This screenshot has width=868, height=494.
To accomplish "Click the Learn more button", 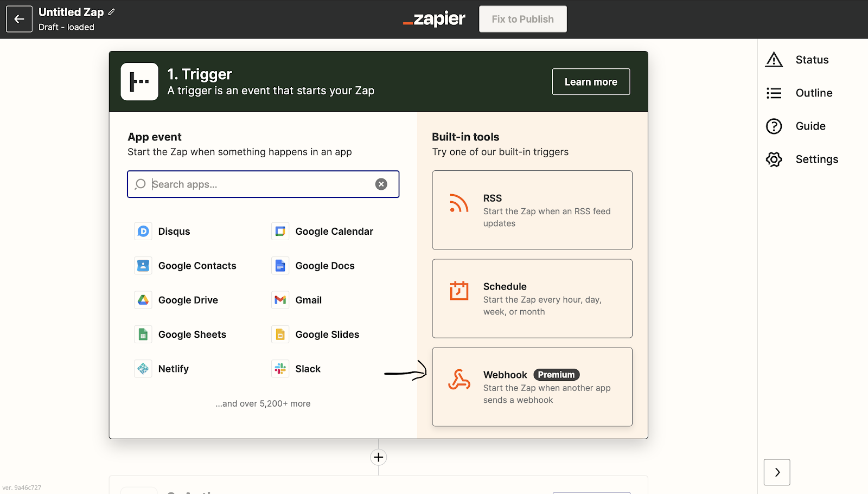I will [591, 82].
